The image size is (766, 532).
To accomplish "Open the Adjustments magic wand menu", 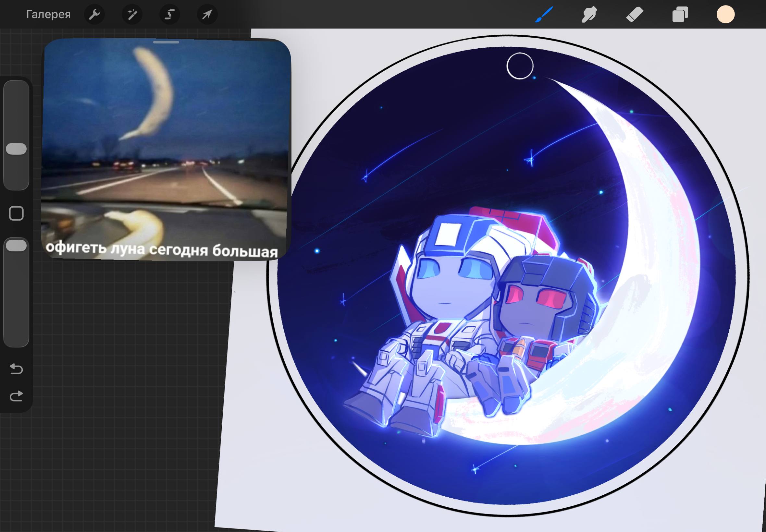I will [132, 14].
